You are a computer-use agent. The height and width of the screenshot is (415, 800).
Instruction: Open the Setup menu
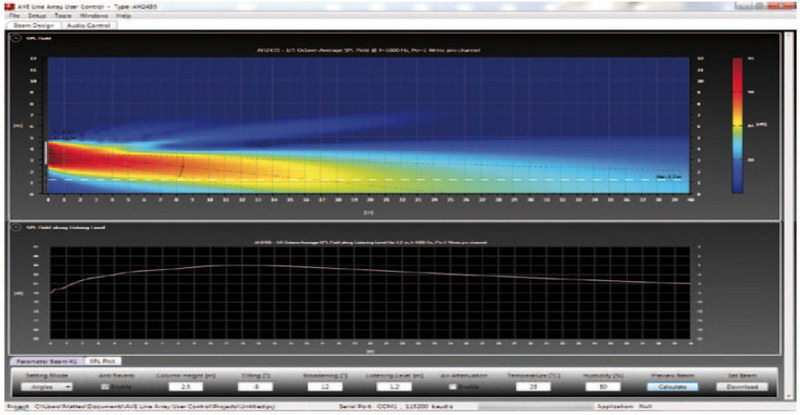coord(37,16)
